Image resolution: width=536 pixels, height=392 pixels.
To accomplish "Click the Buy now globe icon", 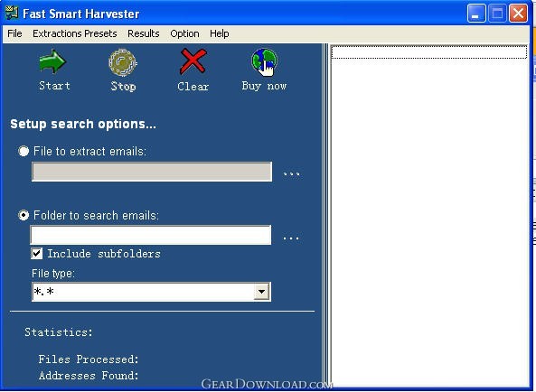I will pyautogui.click(x=264, y=62).
